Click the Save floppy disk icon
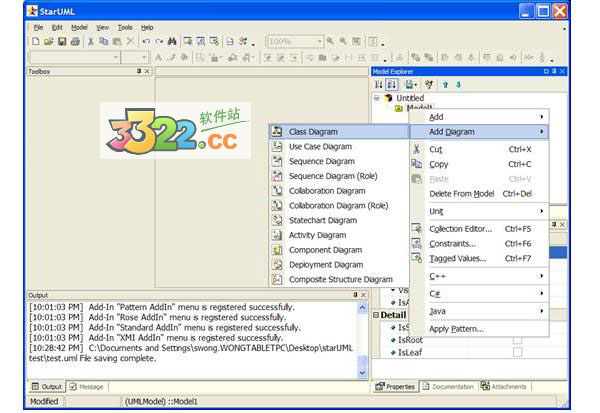The width and height of the screenshot is (600, 413). (x=62, y=41)
